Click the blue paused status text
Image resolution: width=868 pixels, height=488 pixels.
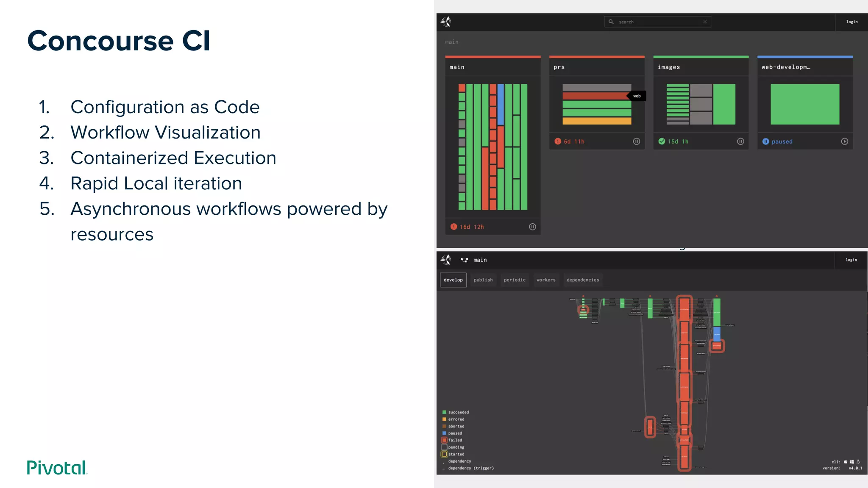coord(782,141)
